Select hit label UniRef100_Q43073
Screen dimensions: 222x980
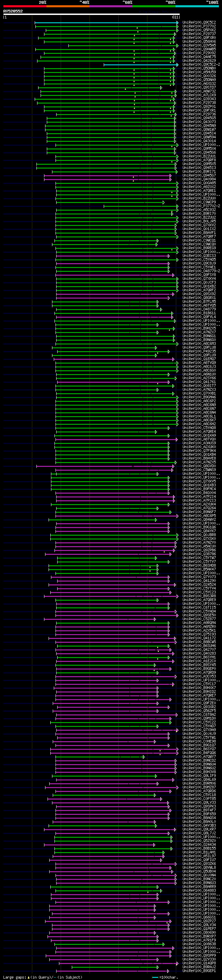coord(199,122)
